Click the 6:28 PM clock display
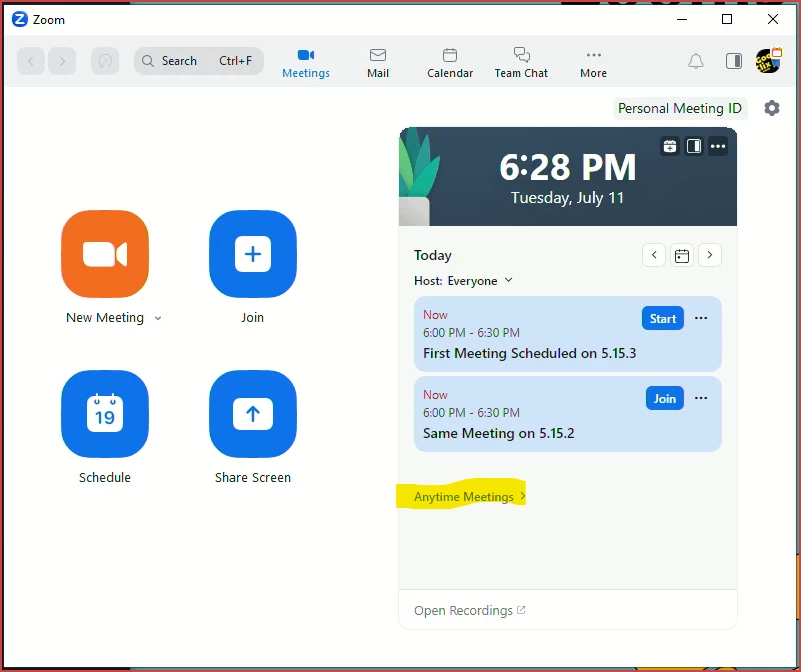This screenshot has height=672, width=801. 568,167
